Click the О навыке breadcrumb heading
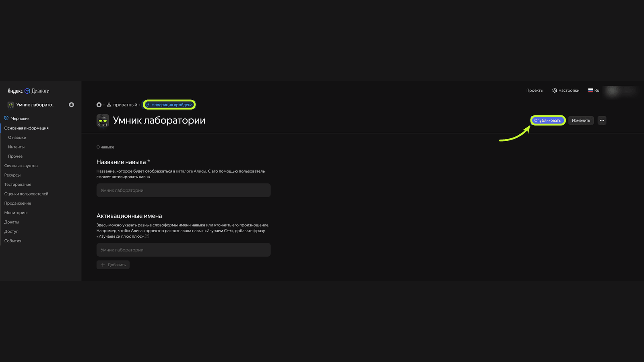 point(105,147)
